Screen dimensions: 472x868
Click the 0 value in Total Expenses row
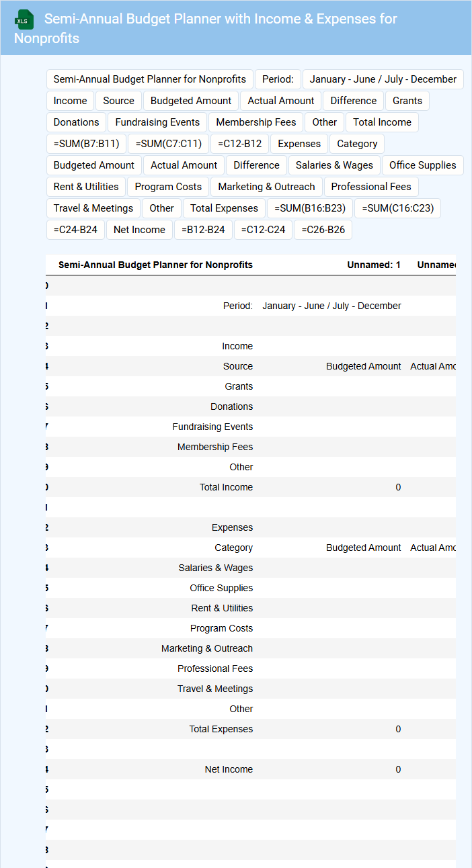click(398, 729)
